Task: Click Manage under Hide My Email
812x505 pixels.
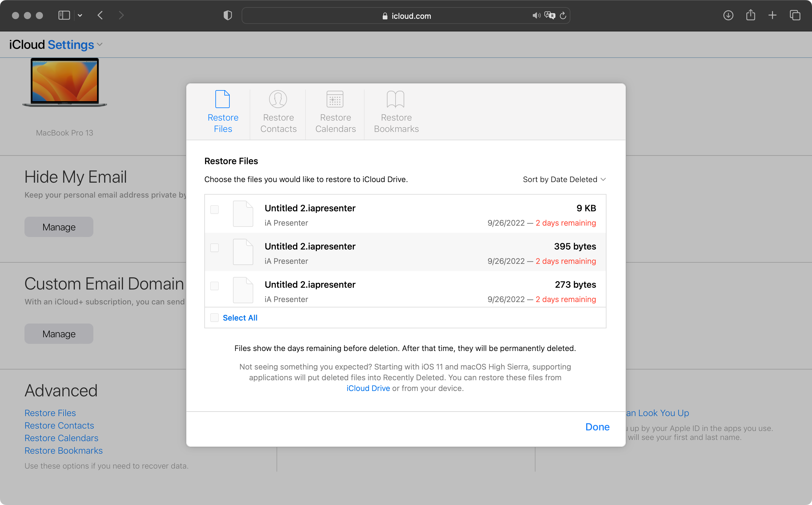Action: click(59, 227)
